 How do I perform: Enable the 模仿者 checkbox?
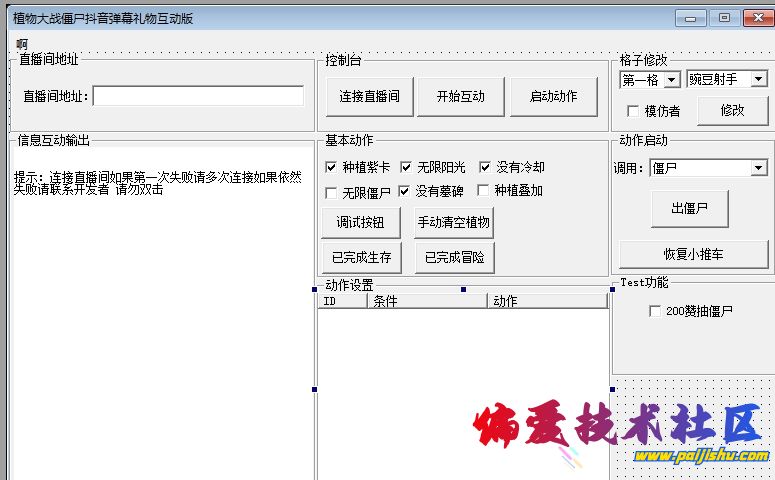pyautogui.click(x=632, y=111)
